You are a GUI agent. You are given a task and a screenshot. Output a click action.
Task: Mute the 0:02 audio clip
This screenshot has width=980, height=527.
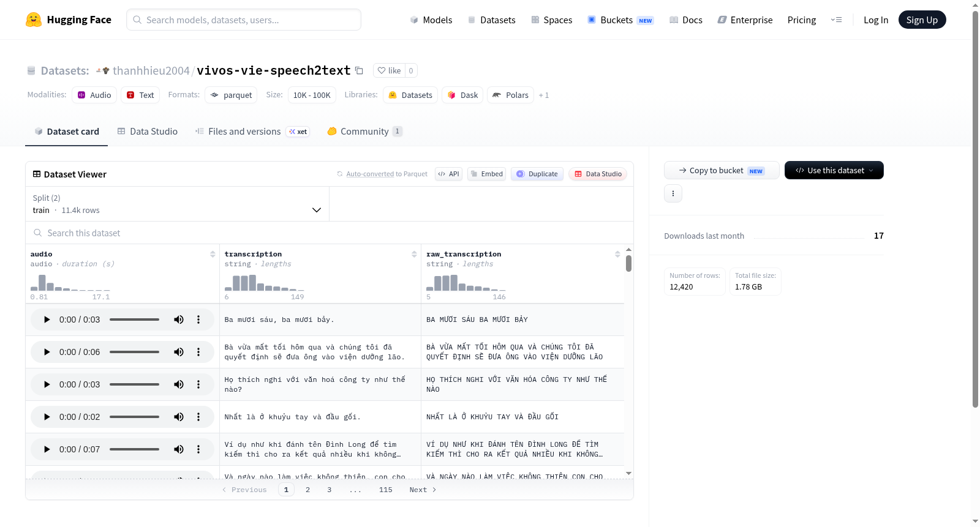[179, 417]
